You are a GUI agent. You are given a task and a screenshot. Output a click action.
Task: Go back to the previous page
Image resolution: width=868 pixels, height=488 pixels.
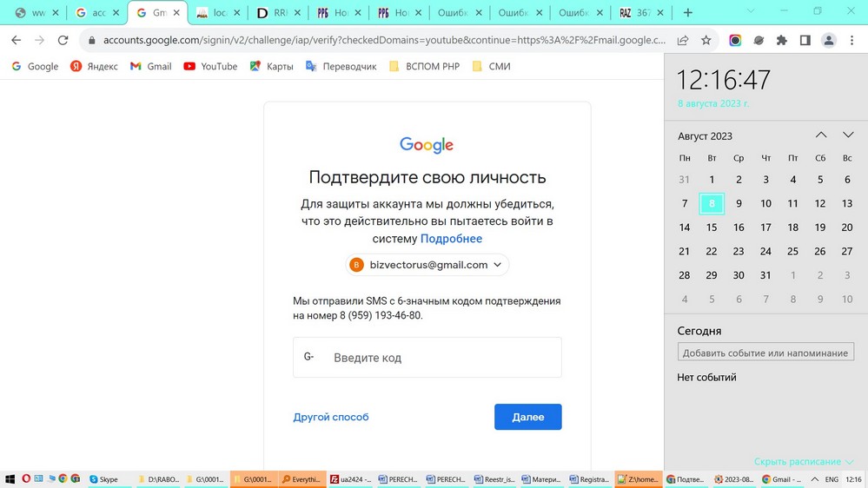[16, 40]
